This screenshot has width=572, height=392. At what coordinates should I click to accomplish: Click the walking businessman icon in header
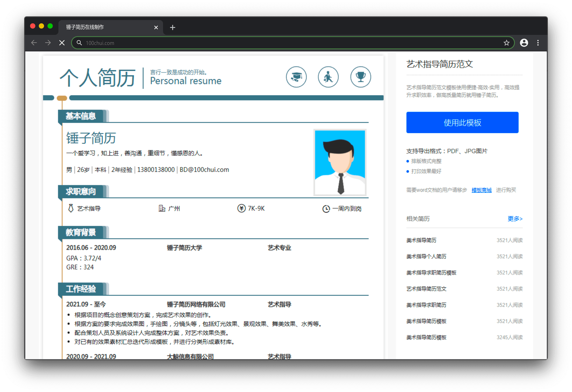(x=328, y=77)
